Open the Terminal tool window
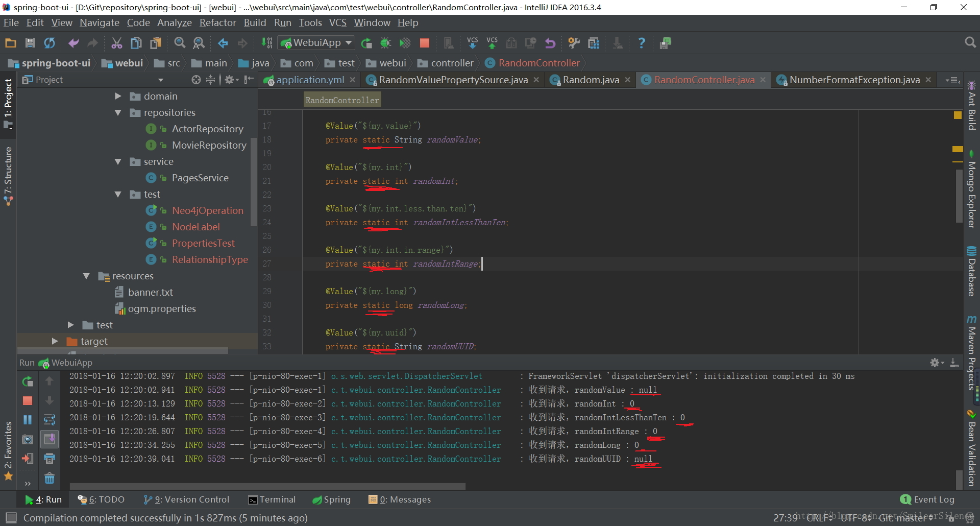 coord(272,499)
